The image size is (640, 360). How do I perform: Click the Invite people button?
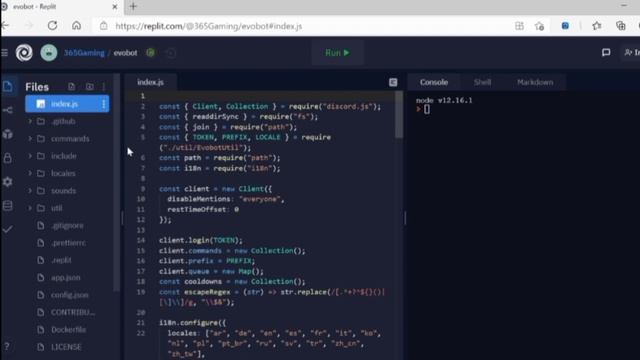[x=631, y=52]
